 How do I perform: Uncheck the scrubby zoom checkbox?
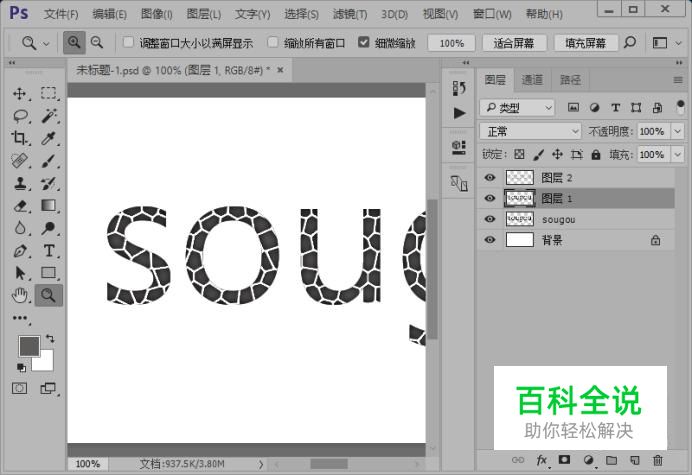pos(364,42)
